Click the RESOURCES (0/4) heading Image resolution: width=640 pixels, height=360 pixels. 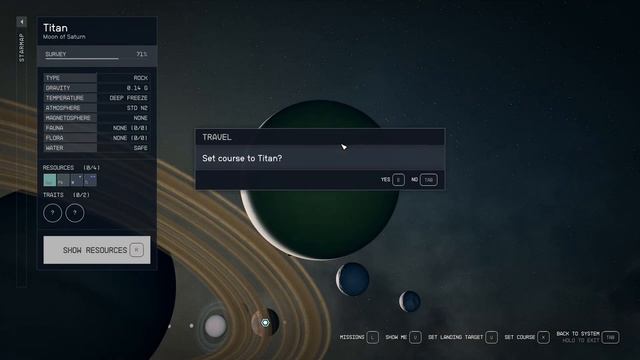coord(71,168)
